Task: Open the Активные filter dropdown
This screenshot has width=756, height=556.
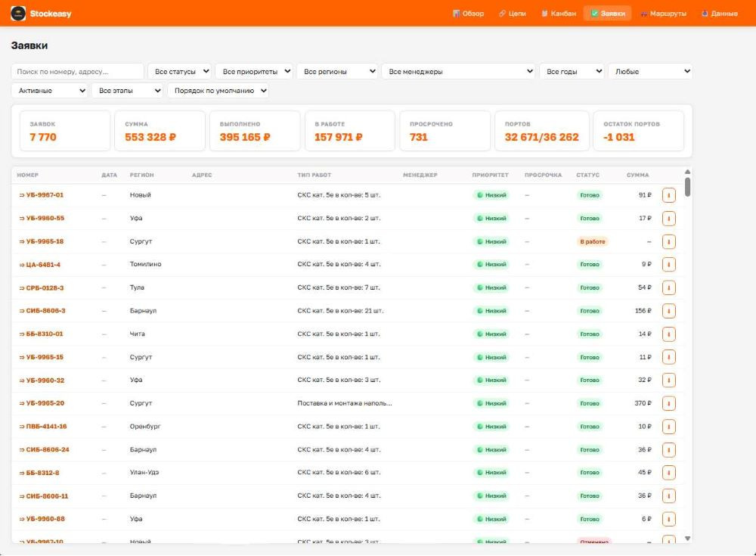Action: coord(49,91)
